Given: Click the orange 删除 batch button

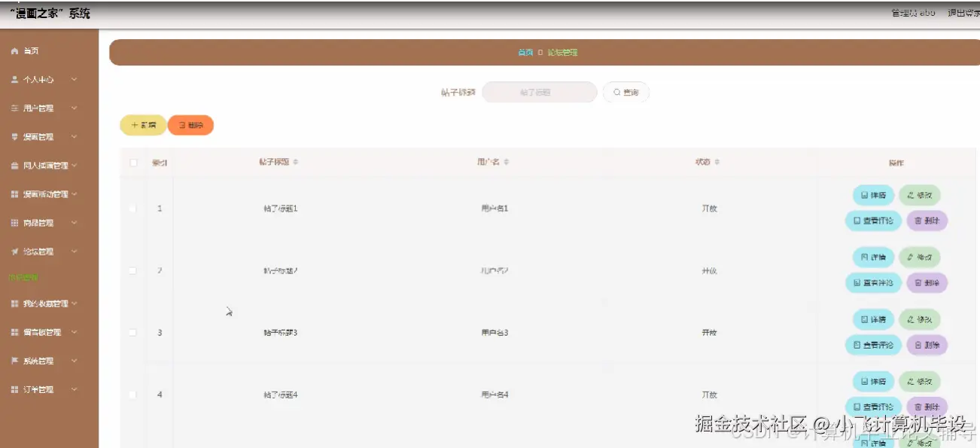Looking at the screenshot, I should [x=190, y=125].
